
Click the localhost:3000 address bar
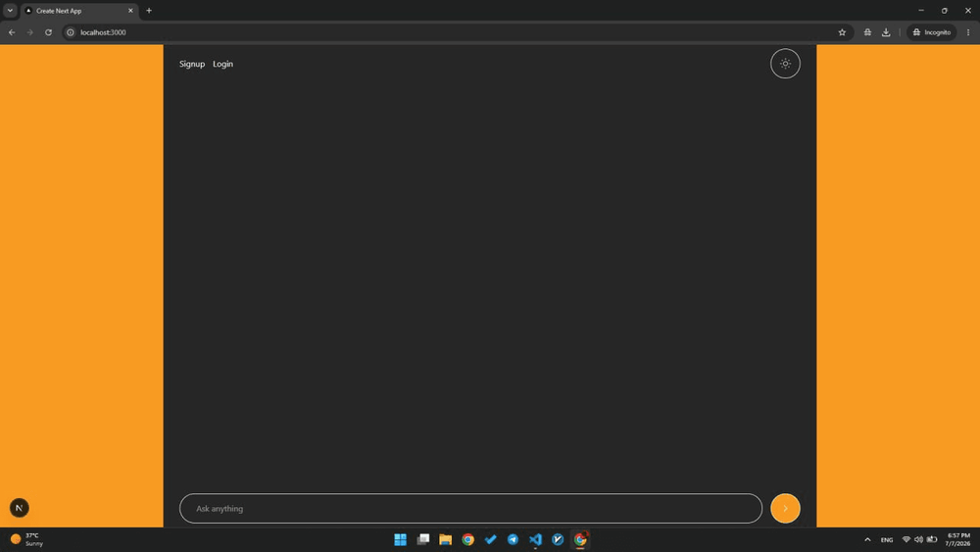pos(457,32)
